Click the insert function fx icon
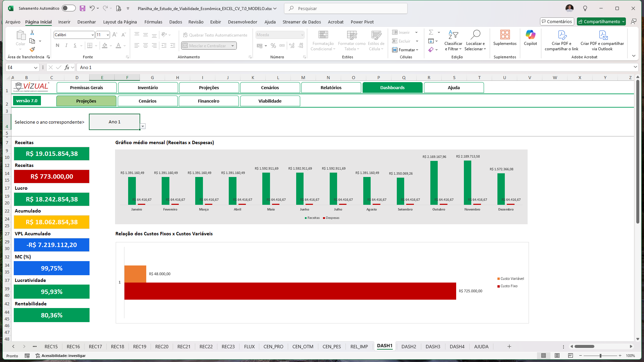Viewport: 644px width, 362px height. point(67,67)
